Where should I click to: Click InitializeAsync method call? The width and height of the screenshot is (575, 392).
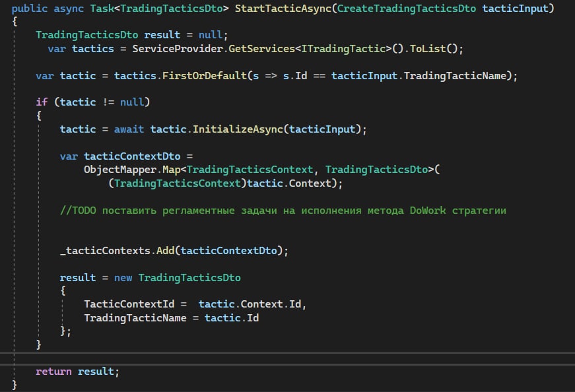click(238, 129)
